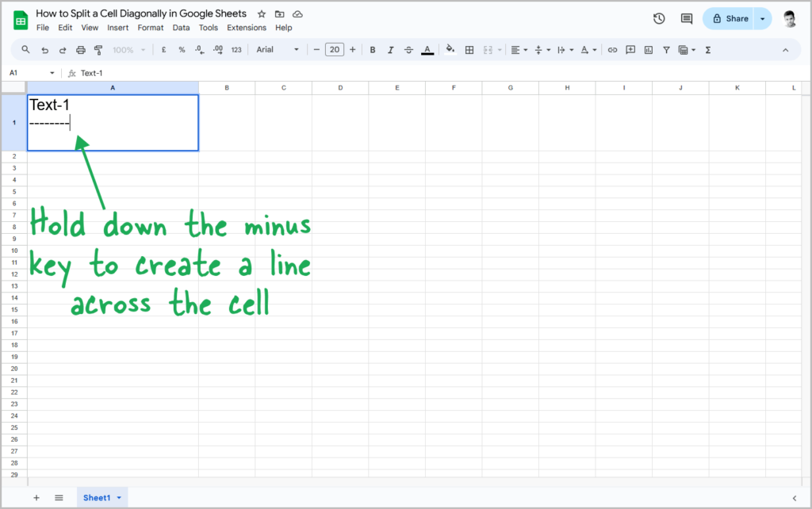Click the insert link icon
This screenshot has height=509, width=812.
tap(612, 50)
